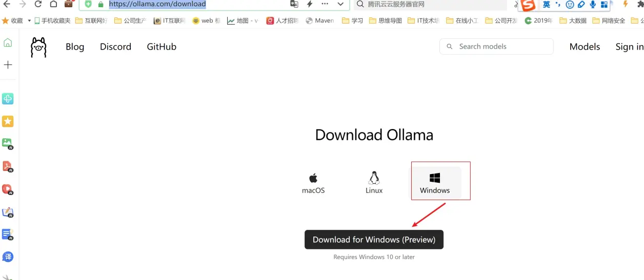Open the browser home page icon
This screenshot has height=280, width=644.
(x=54, y=4)
